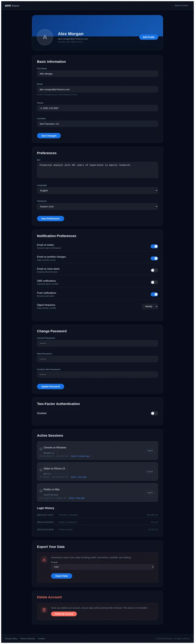This screenshot has width=195, height=644.
Task: Click the Edit Profile button
Action: (149, 37)
